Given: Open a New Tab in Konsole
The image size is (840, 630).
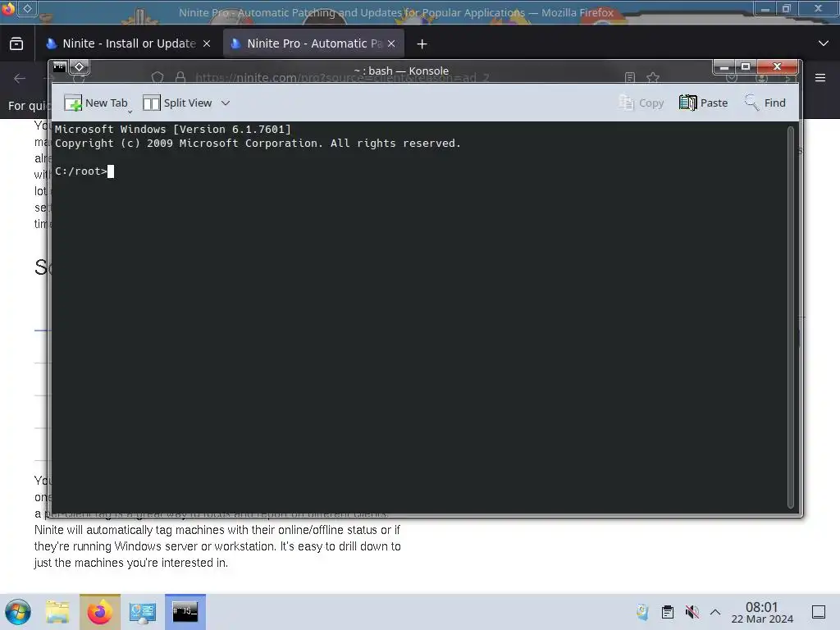Looking at the screenshot, I should pos(96,103).
